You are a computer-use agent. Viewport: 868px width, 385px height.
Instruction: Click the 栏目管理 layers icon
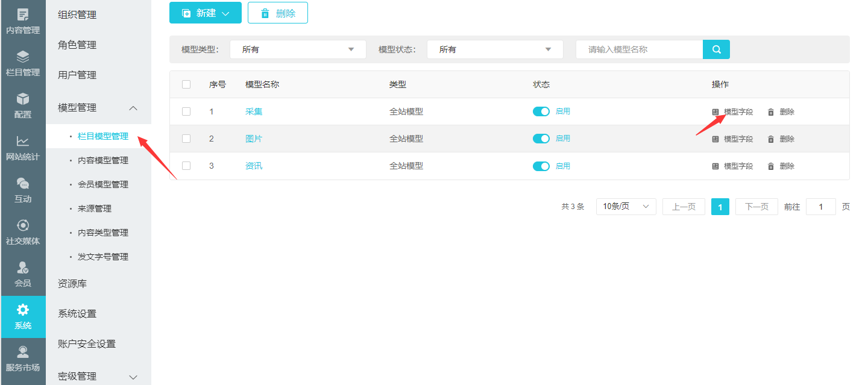(x=23, y=57)
